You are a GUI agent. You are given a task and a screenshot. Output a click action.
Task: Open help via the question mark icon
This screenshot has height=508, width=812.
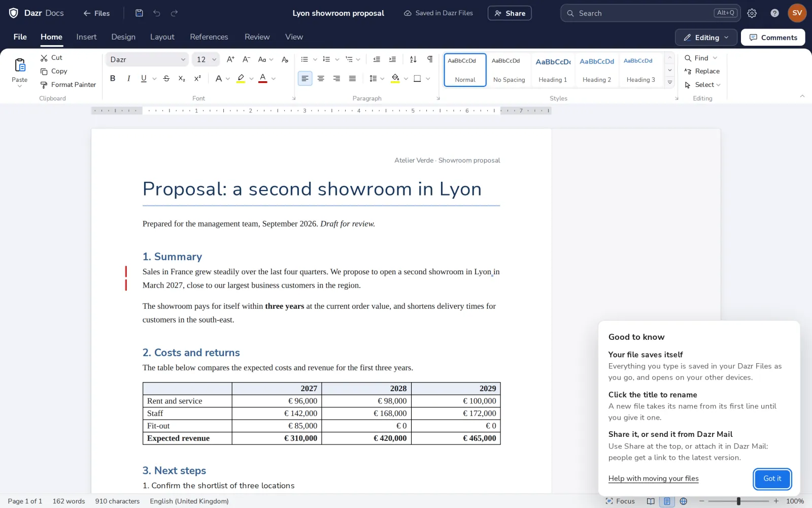[774, 13]
